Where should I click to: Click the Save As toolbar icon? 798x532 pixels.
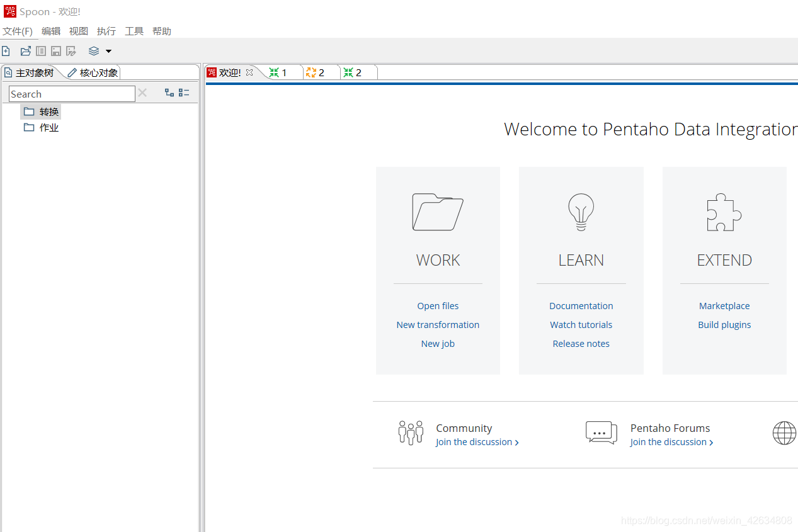pyautogui.click(x=71, y=51)
